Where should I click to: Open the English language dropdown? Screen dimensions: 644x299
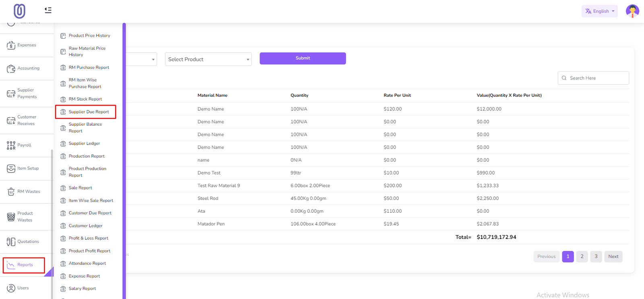point(599,11)
